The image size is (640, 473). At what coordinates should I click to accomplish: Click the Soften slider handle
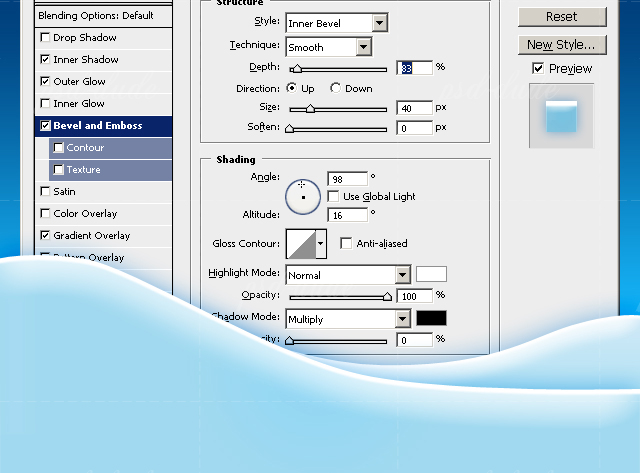(x=289, y=128)
